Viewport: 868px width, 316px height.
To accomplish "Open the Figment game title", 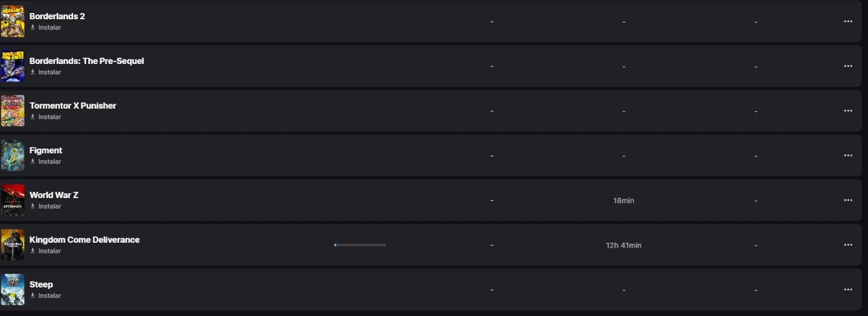I will (46, 150).
